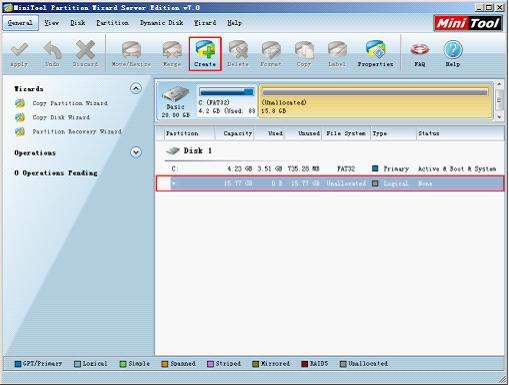Open the Dynamic Disk menu
Viewport: 509px width, 385px height.
pyautogui.click(x=161, y=23)
